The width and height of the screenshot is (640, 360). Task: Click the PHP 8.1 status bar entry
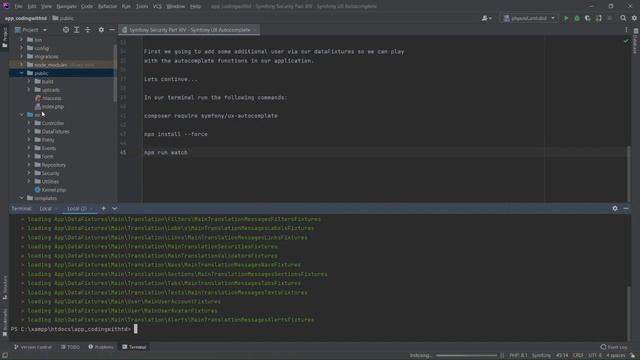518,356
